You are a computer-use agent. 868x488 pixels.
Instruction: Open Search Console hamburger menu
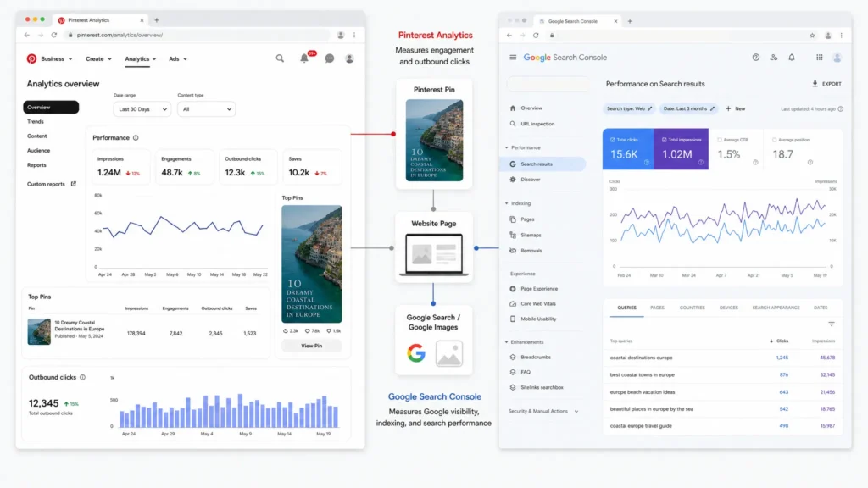point(513,58)
